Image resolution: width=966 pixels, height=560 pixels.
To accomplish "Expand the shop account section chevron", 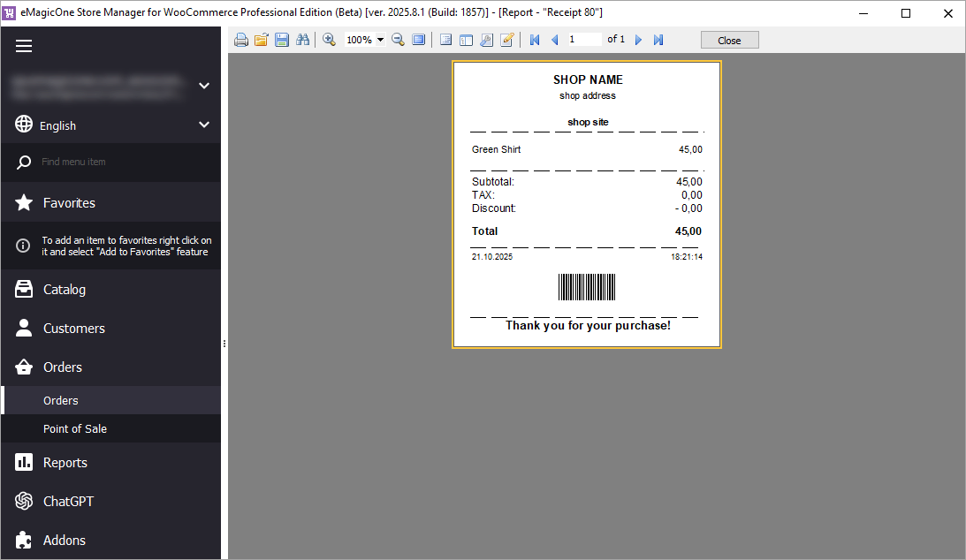I will tap(204, 86).
